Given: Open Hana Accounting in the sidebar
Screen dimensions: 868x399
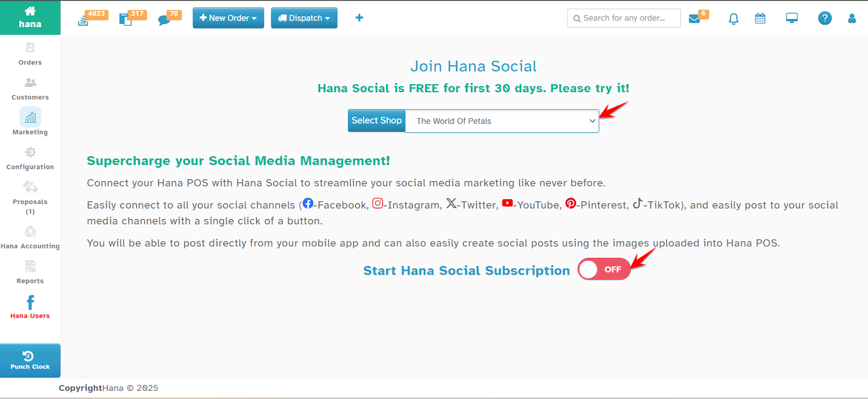Looking at the screenshot, I should point(30,238).
